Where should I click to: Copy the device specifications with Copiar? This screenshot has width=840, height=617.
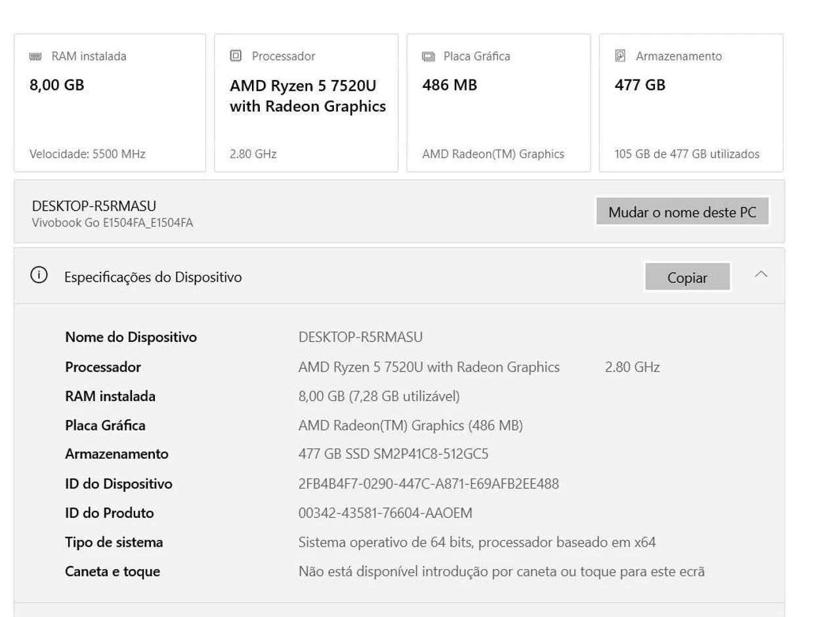pyautogui.click(x=687, y=277)
